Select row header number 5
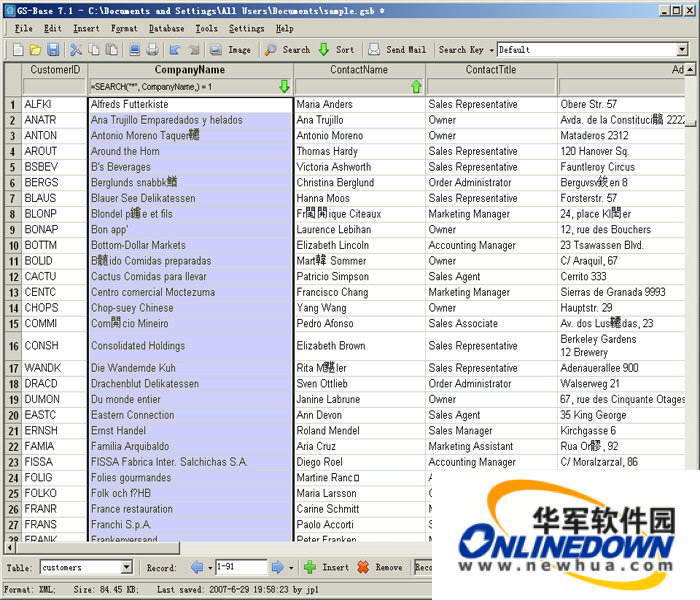 (12, 167)
